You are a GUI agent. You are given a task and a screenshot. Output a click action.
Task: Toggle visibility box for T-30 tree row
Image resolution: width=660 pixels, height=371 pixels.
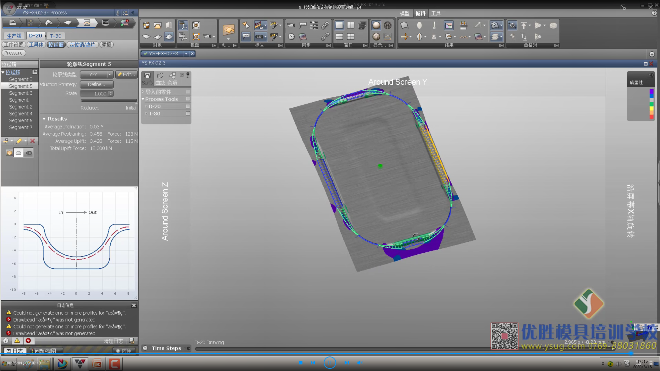pyautogui.click(x=188, y=113)
